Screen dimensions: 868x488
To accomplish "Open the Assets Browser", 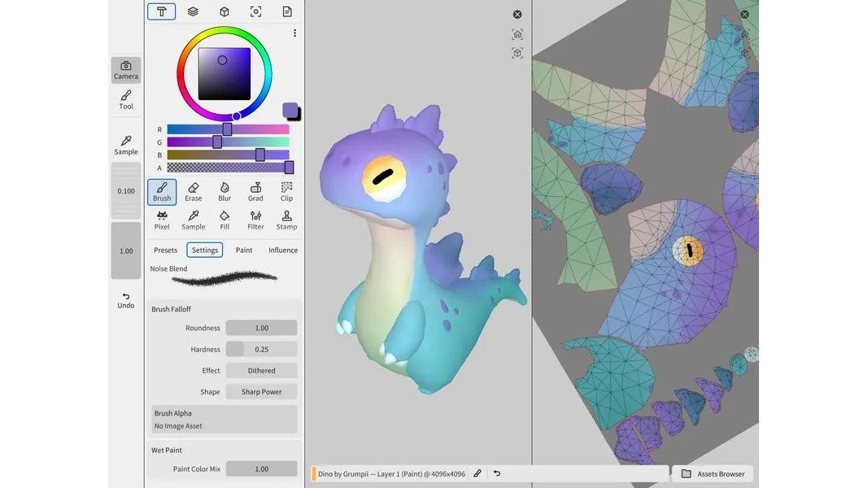I will point(713,473).
